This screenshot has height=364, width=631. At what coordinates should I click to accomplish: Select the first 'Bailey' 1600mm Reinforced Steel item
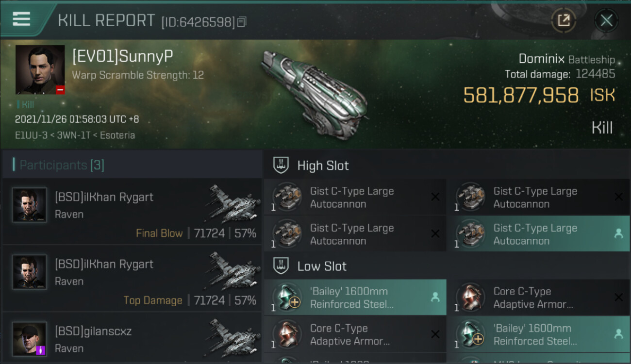click(355, 298)
